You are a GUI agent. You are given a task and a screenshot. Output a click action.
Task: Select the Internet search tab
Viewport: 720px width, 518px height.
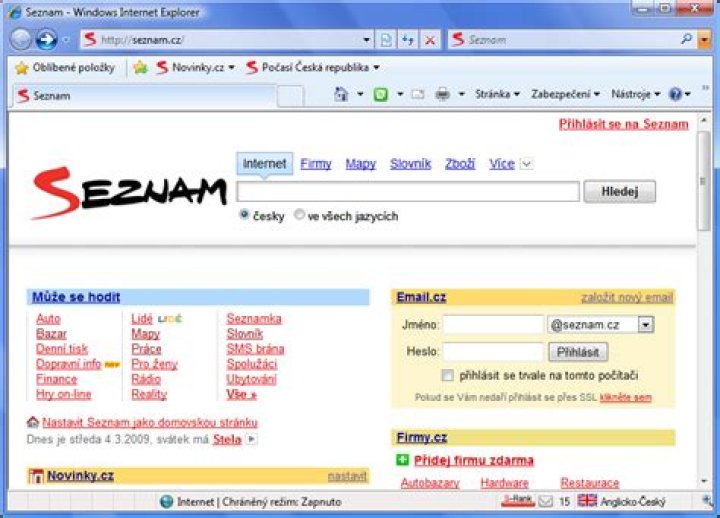pos(264,163)
